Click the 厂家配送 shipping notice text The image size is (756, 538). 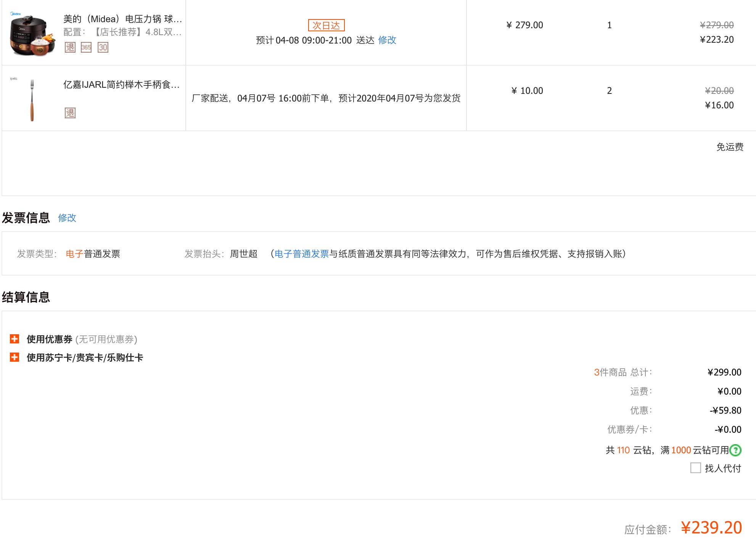pos(326,98)
